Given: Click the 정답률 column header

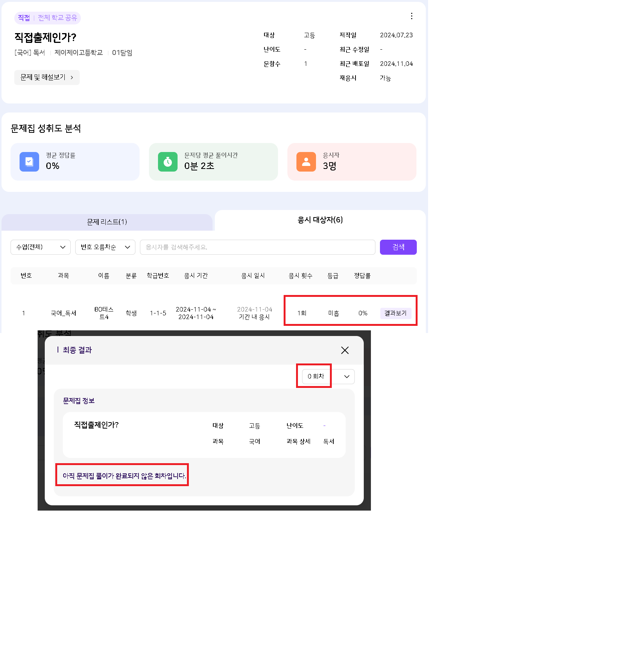Looking at the screenshot, I should pyautogui.click(x=362, y=276).
